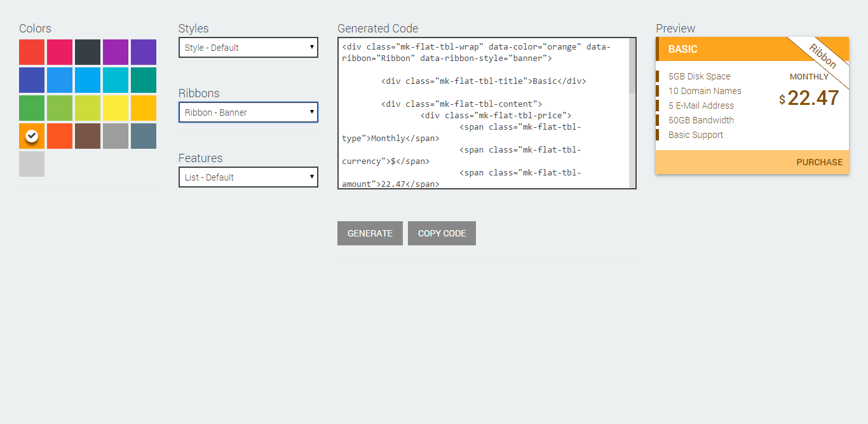Viewport: 868px width, 424px height.
Task: Choose the brown color swatch
Action: 88,136
